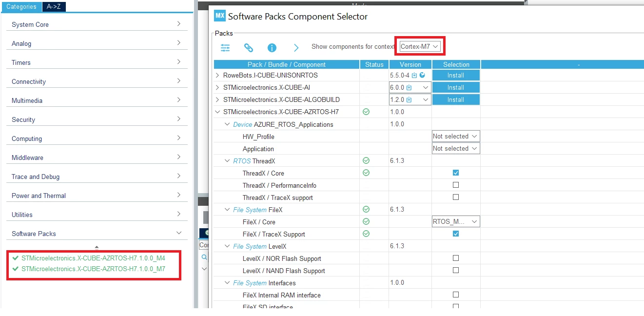Install STMicroelectronics.X-CUBE-AI pack

click(456, 87)
